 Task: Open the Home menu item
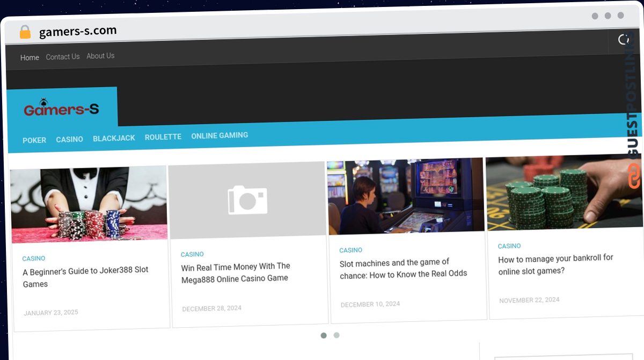[x=30, y=57]
